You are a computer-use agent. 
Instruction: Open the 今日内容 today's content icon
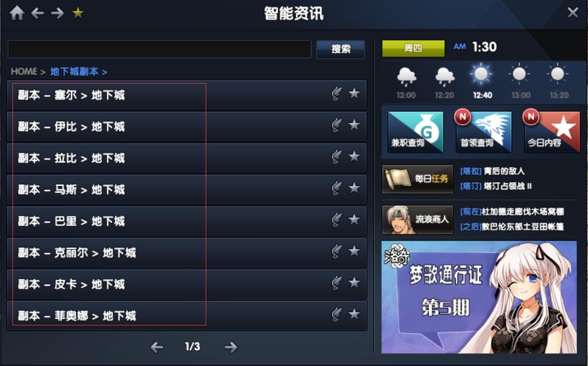click(x=552, y=132)
